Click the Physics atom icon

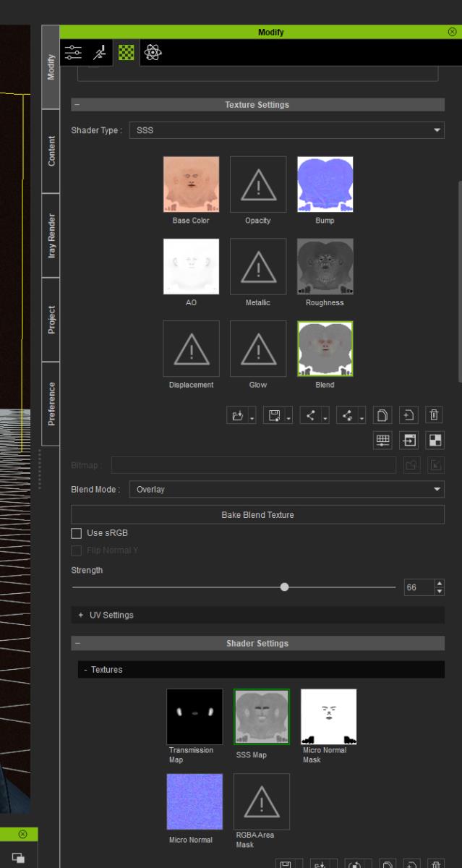coord(153,53)
